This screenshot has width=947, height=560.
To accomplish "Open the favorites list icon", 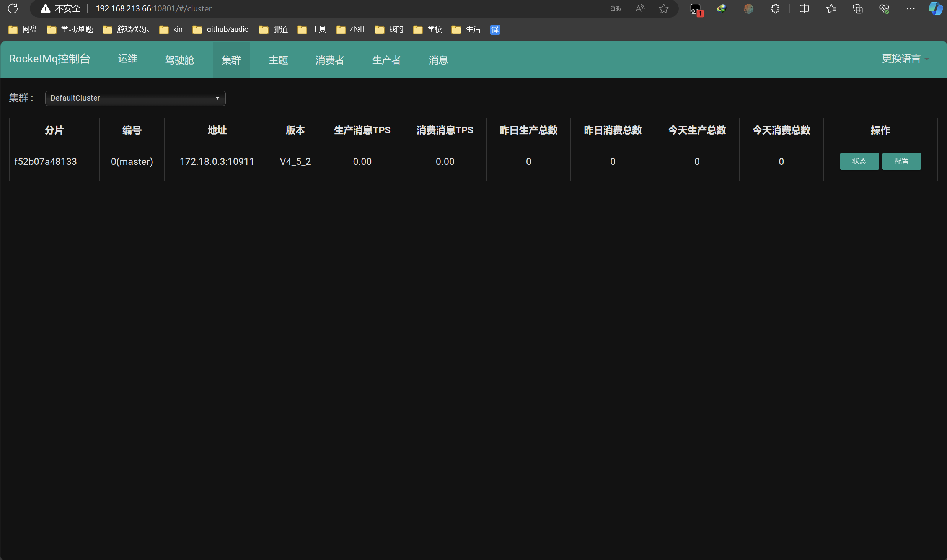I will click(831, 8).
